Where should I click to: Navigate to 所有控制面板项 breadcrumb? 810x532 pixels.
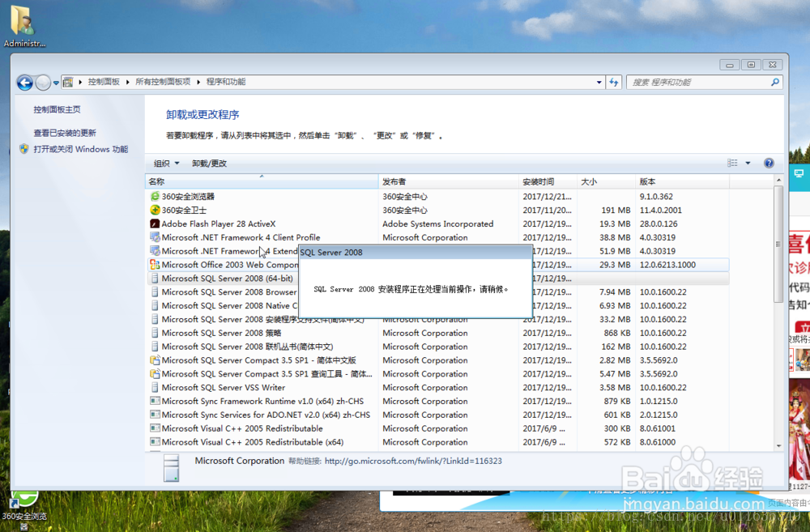pyautogui.click(x=163, y=82)
